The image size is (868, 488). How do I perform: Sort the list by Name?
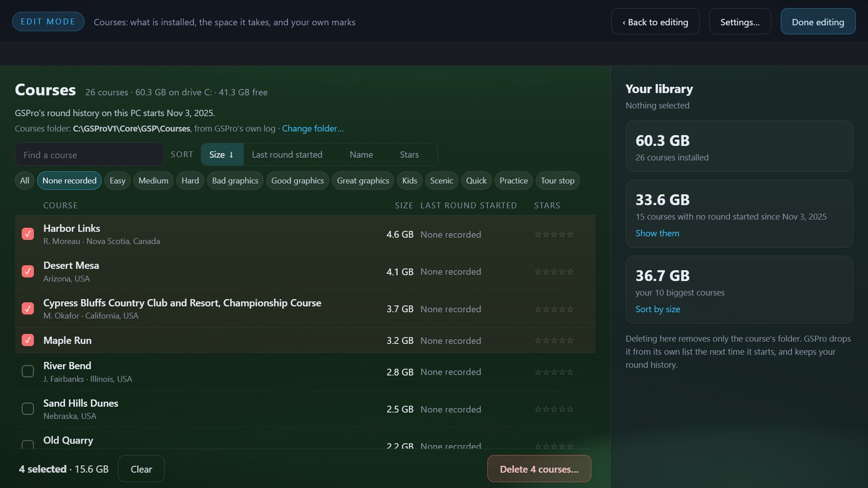tap(361, 155)
